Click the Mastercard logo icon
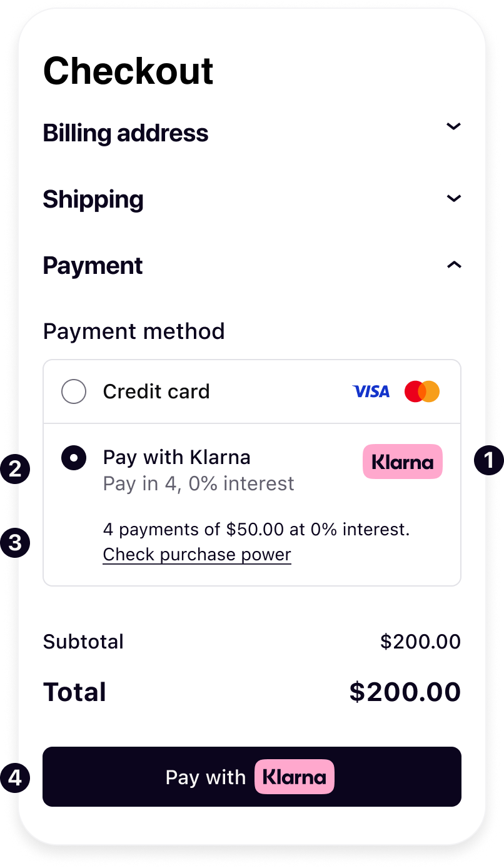Screen dimensions: 504x868 [x=422, y=391]
